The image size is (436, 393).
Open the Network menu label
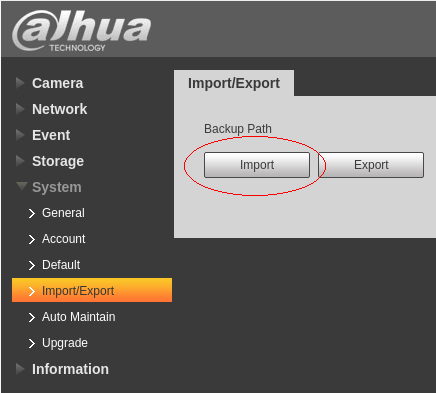coord(59,109)
